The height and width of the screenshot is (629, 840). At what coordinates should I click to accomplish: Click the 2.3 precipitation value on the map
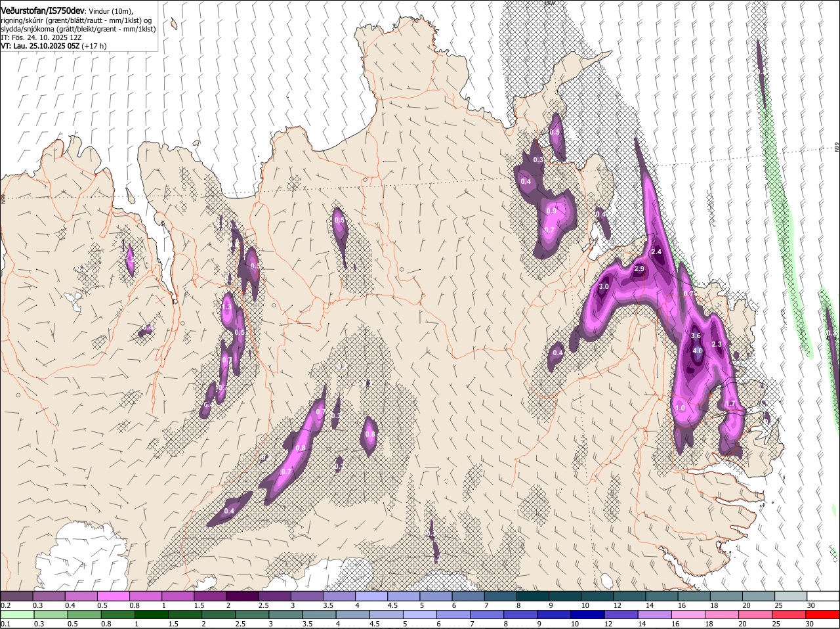(x=717, y=344)
